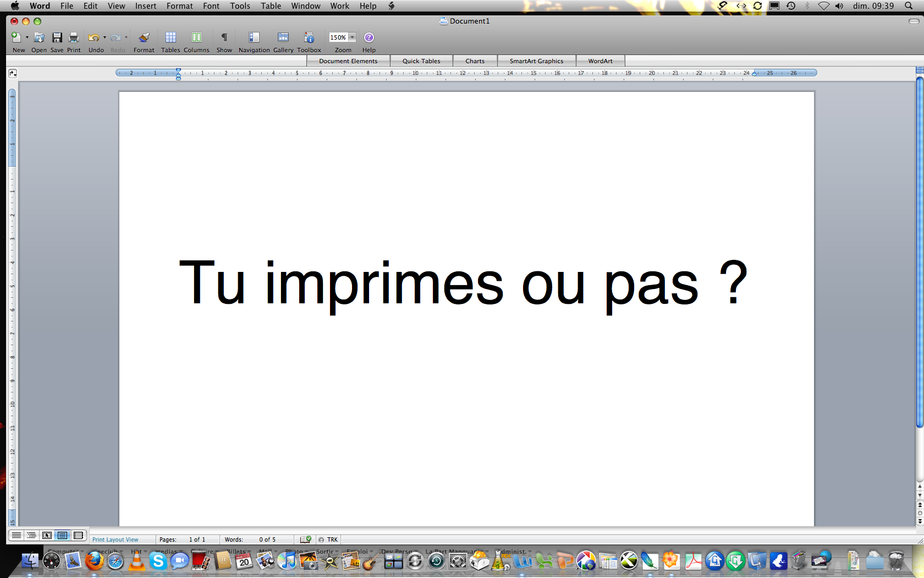
Task: Switch to the SmartArt Graphics tab
Action: pos(536,61)
